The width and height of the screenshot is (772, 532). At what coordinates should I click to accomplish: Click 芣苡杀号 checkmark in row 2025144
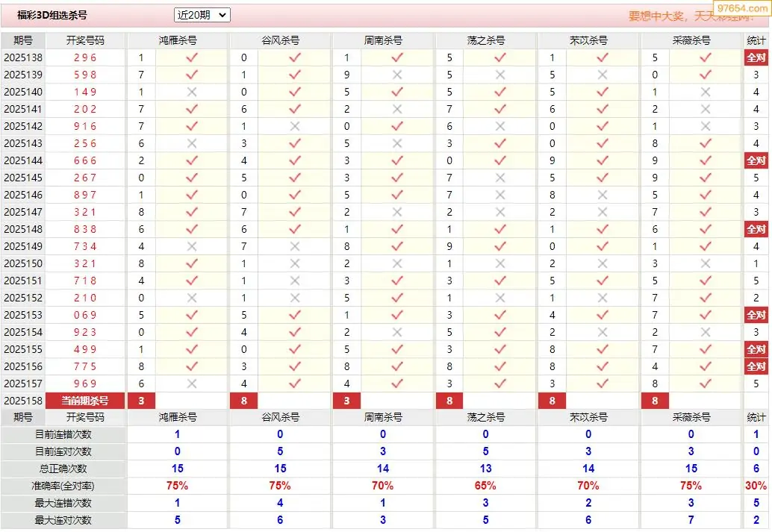(603, 160)
